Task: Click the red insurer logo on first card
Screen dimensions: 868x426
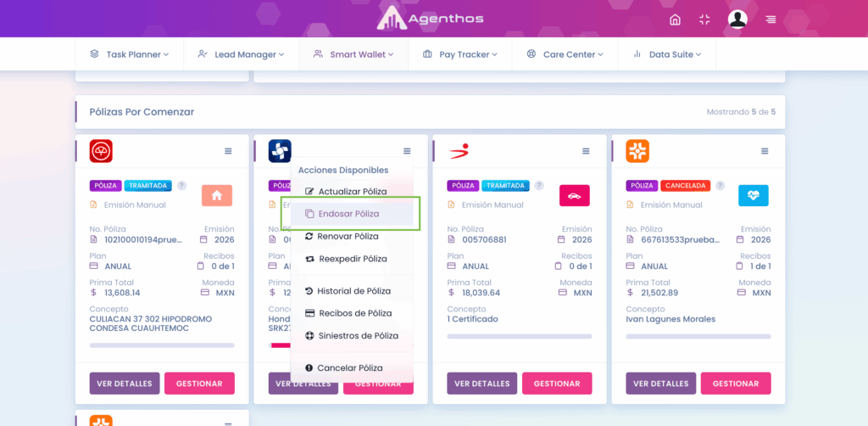Action: pos(101,151)
